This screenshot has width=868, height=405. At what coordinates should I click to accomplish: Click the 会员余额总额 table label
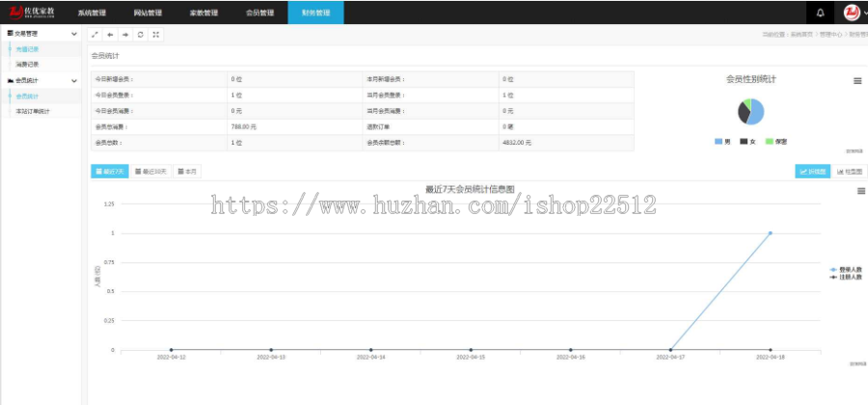385,143
